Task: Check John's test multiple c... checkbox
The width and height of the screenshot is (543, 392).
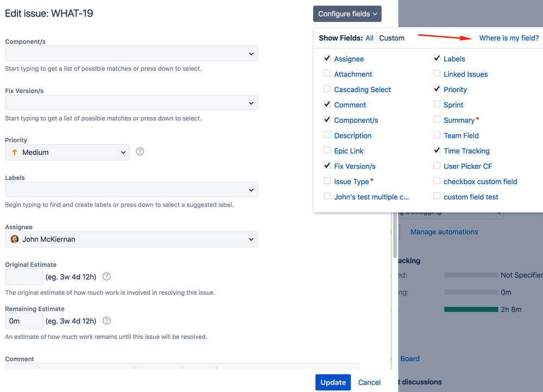Action: (x=327, y=196)
